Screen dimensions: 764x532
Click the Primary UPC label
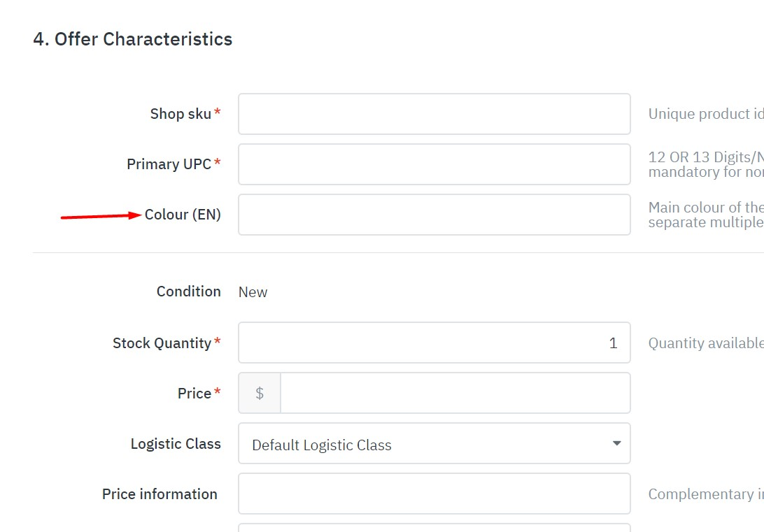tap(169, 164)
